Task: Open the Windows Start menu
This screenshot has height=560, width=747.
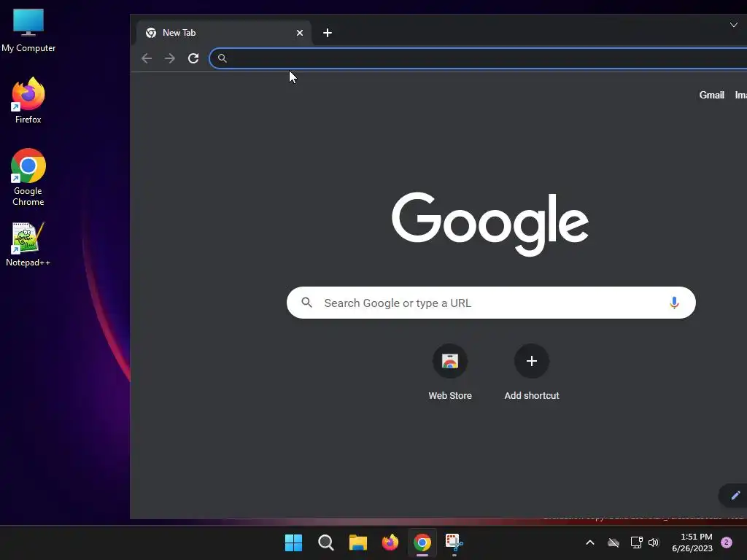Action: [x=293, y=542]
